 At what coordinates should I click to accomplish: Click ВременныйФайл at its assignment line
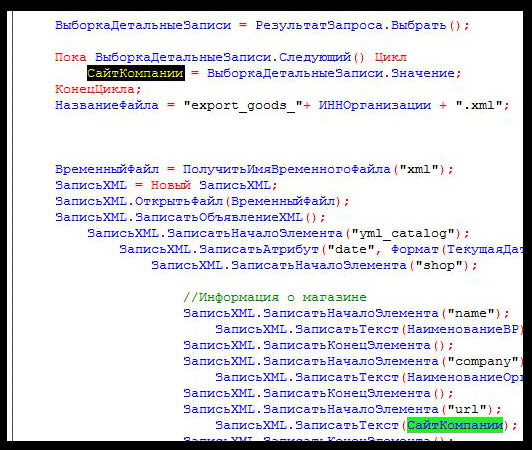point(107,169)
